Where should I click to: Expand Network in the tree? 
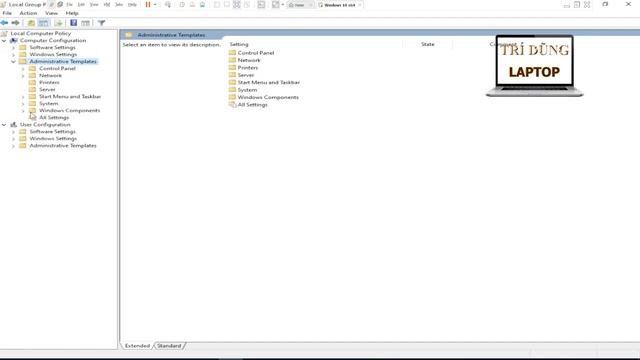click(23, 76)
